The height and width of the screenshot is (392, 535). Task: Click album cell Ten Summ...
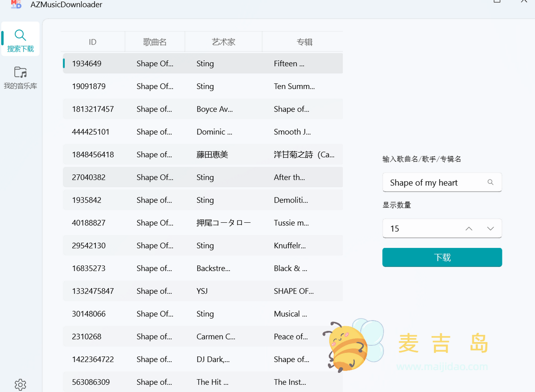(294, 86)
